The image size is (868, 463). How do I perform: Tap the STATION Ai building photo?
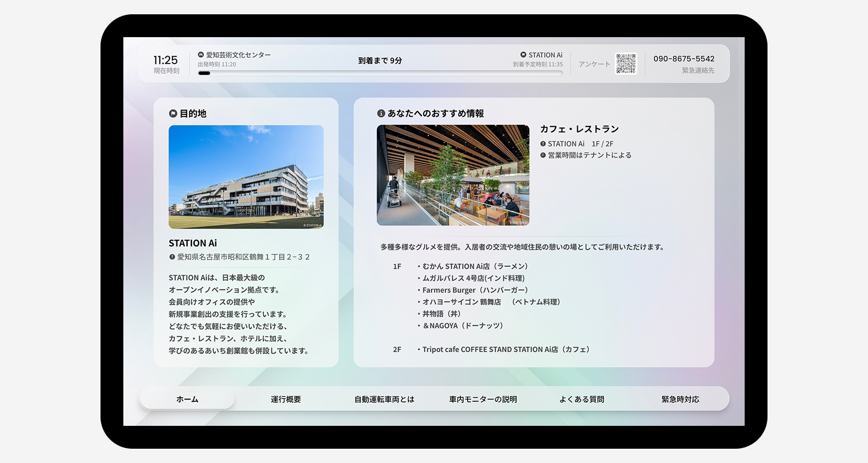(246, 177)
